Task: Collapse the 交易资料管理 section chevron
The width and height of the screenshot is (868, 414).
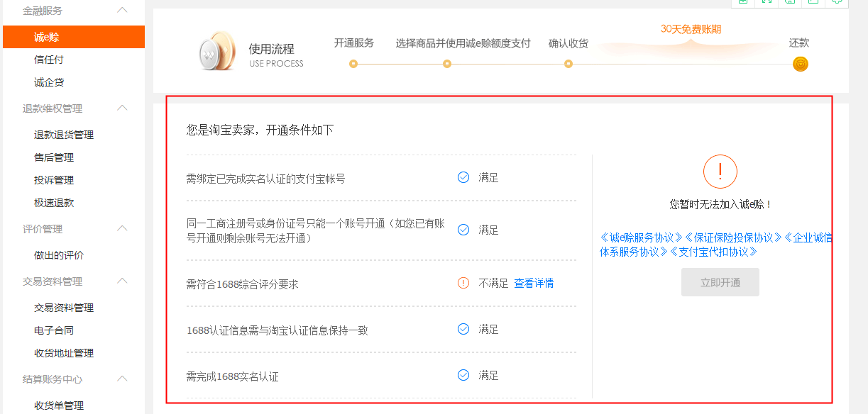Action: click(x=122, y=281)
